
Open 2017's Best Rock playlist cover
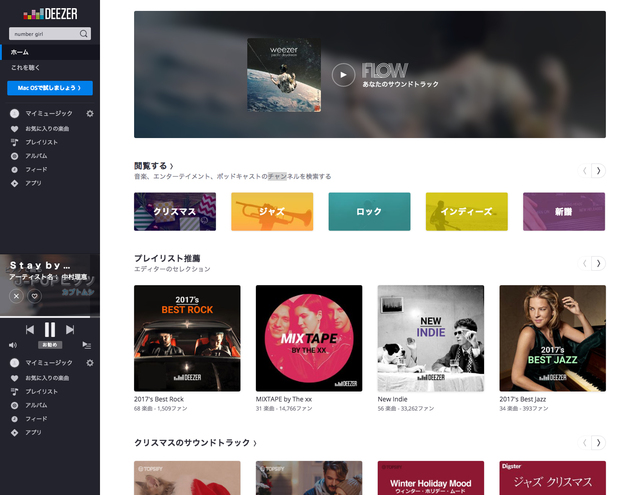click(187, 338)
